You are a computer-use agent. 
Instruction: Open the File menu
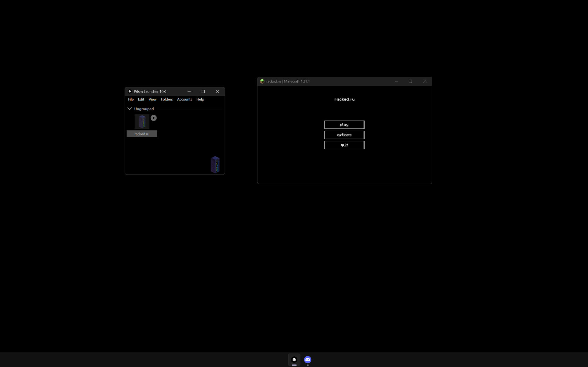131,99
